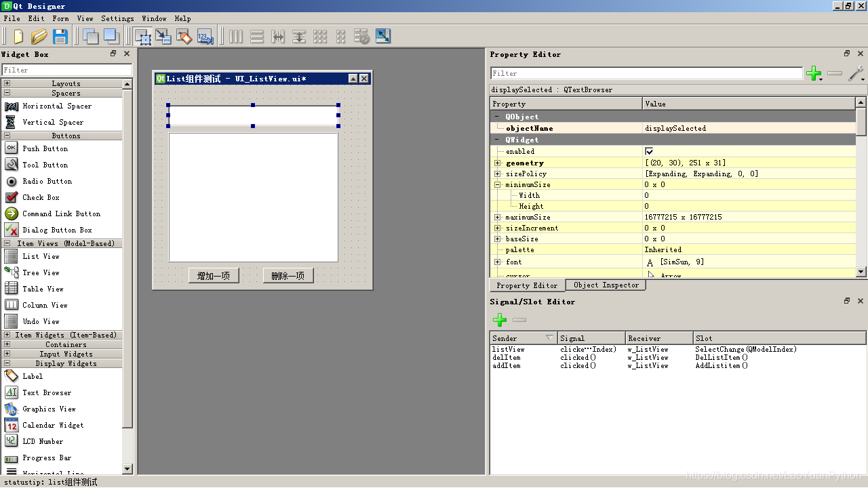Click the 增加一项 button on the form
Image resolution: width=868 pixels, height=488 pixels.
click(x=214, y=276)
